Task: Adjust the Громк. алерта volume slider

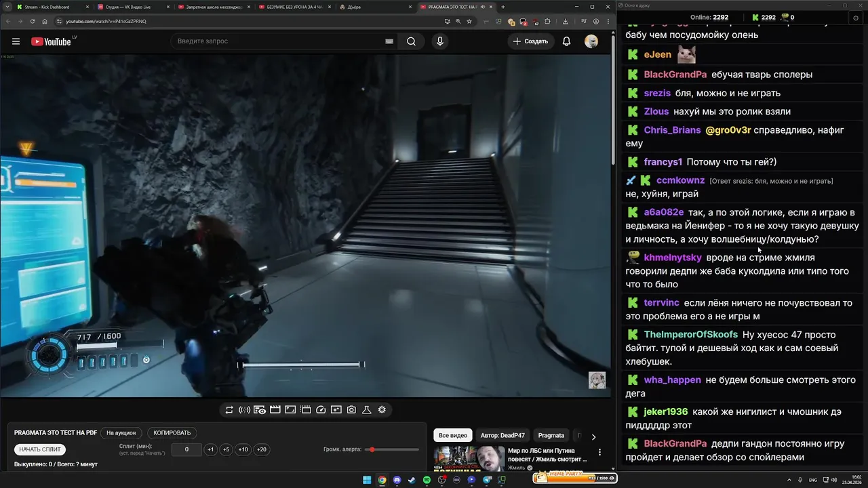Action: pos(392,449)
